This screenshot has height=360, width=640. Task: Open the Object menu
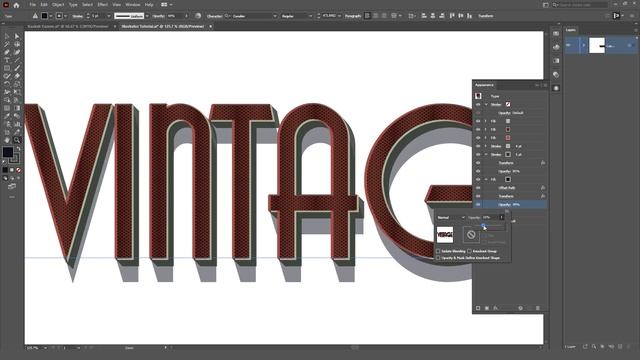(x=58, y=5)
